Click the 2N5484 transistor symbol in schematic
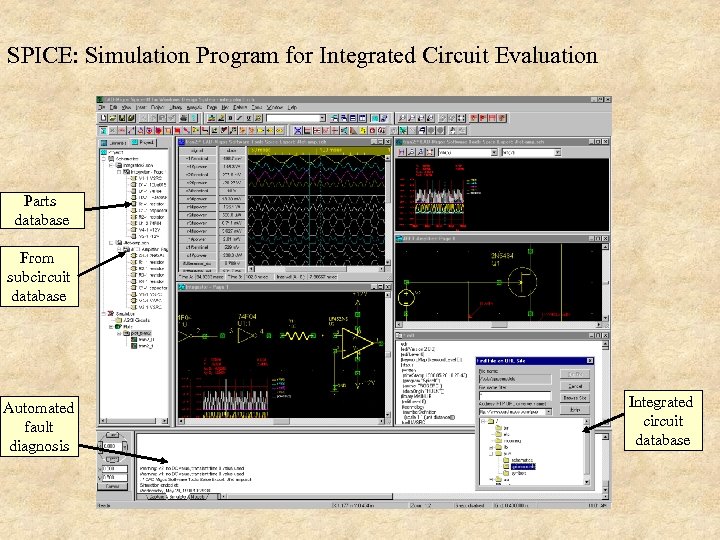Screen dimensions: 720x540 [523, 282]
